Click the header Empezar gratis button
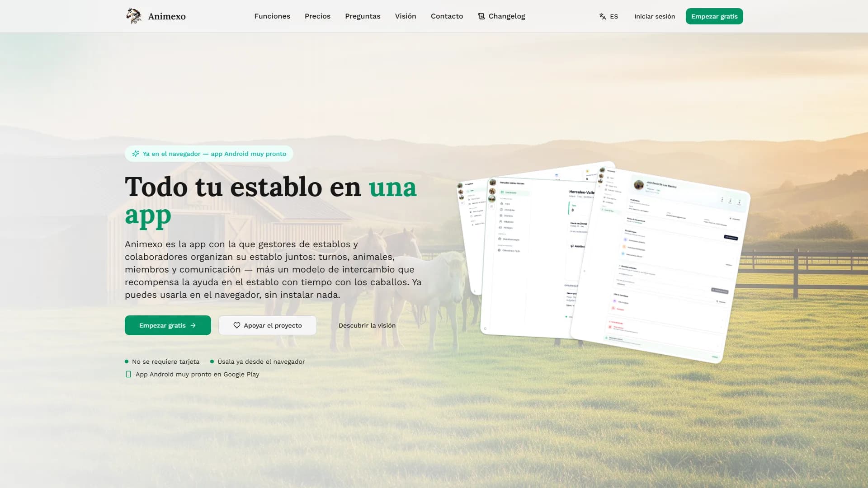 (714, 16)
